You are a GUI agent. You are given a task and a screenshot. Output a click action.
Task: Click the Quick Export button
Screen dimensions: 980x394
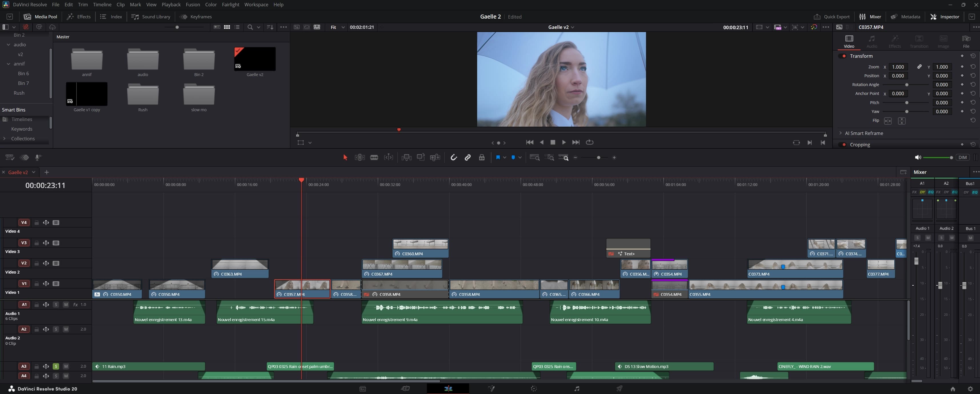(x=832, y=17)
